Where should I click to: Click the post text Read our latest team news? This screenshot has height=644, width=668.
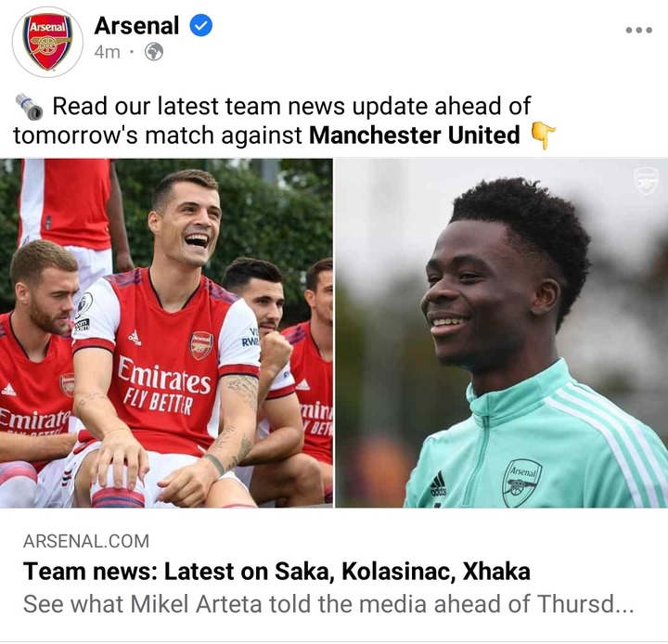[291, 106]
